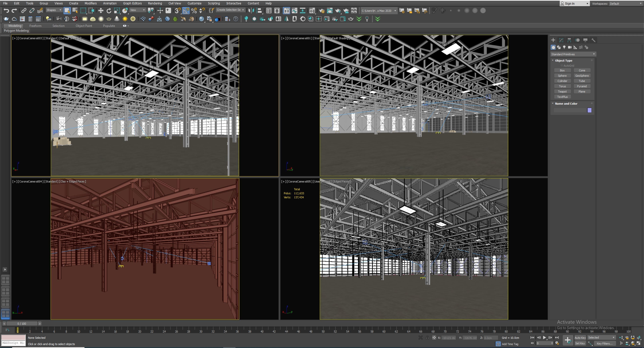Image resolution: width=644 pixels, height=348 pixels.
Task: Click the Teapot primitive button
Action: (x=562, y=92)
